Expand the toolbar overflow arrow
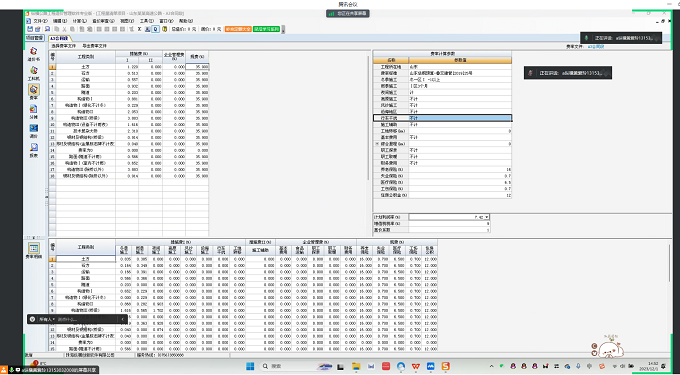Screen dimensions: 680x375 pos(283,29)
